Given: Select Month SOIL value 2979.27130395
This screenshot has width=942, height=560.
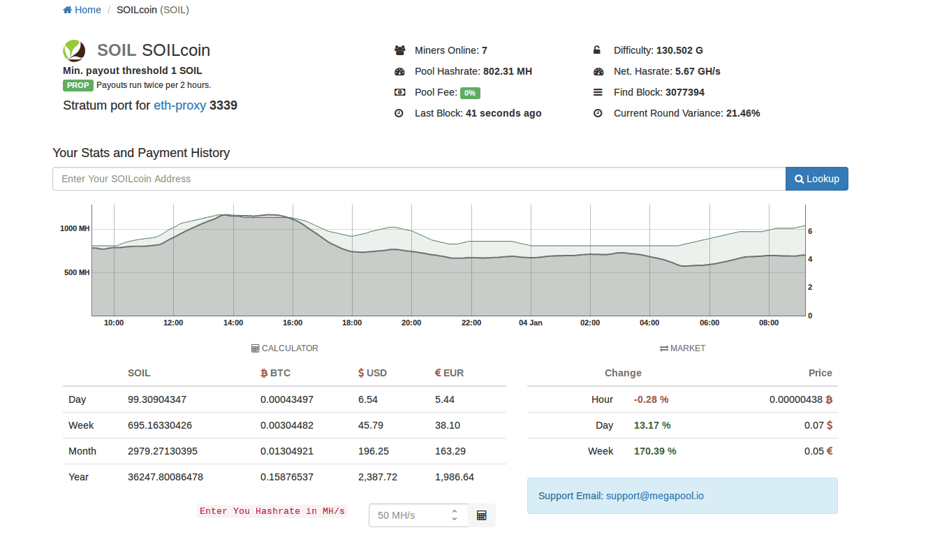Looking at the screenshot, I should [x=163, y=451].
